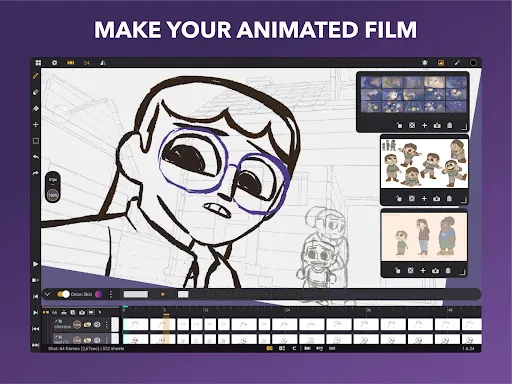Screen dimensions: 512x384
Task: Go to next frame button
Action: coord(36,313)
